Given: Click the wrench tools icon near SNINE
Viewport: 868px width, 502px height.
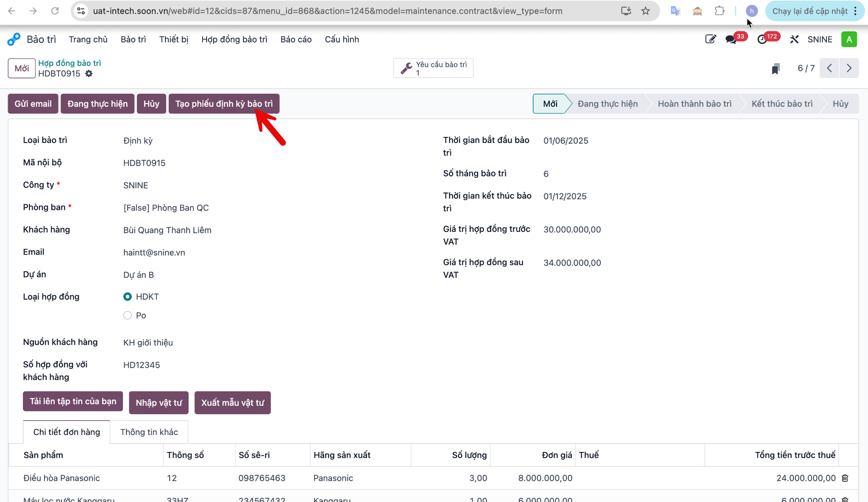Looking at the screenshot, I should click(x=794, y=39).
